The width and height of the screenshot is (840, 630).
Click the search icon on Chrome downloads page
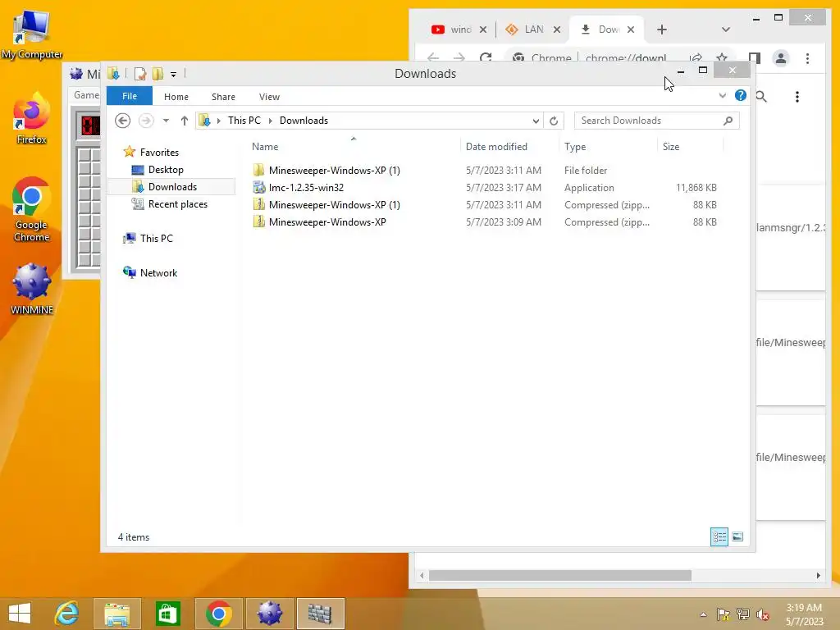(761, 97)
